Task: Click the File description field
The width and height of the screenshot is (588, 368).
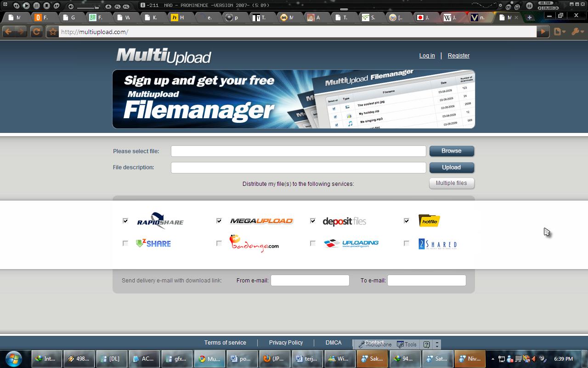Action: click(299, 167)
